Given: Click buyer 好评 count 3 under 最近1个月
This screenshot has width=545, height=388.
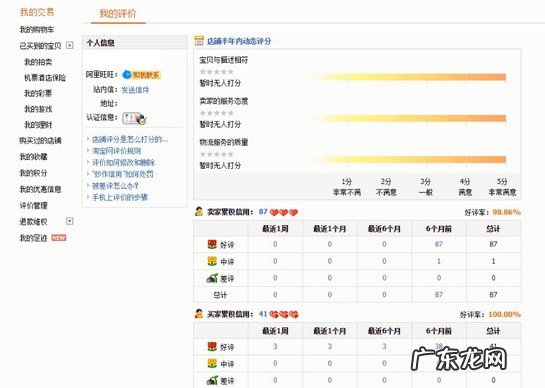Looking at the screenshot, I should point(330,346).
